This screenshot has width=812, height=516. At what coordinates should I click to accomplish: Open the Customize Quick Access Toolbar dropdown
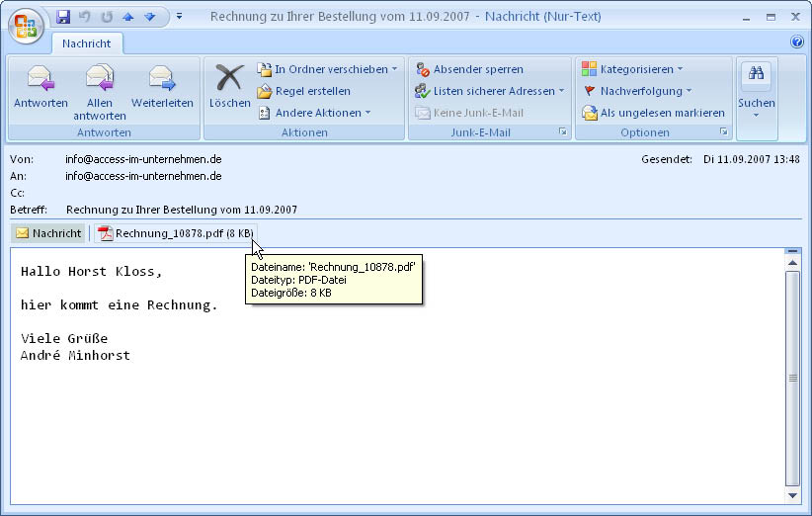179,17
